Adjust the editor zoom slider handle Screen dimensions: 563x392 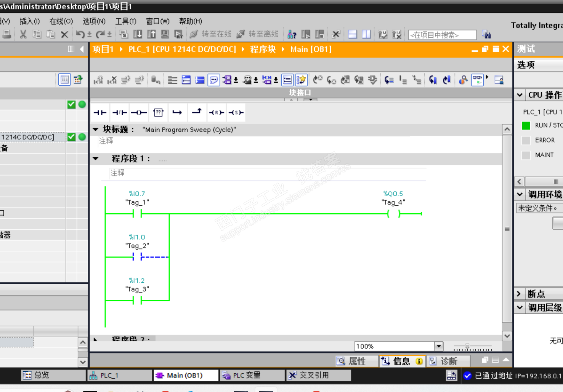coord(467,347)
